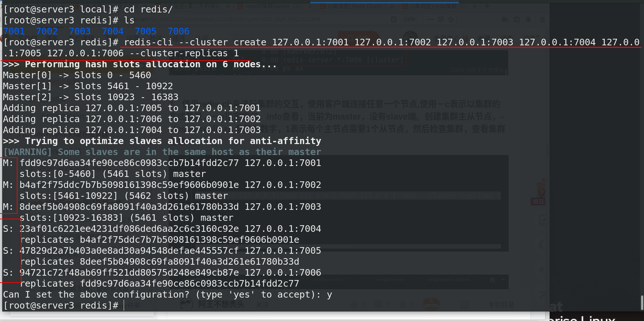Click the 7002 directory name in terminal
This screenshot has width=644, height=321.
coord(47,31)
